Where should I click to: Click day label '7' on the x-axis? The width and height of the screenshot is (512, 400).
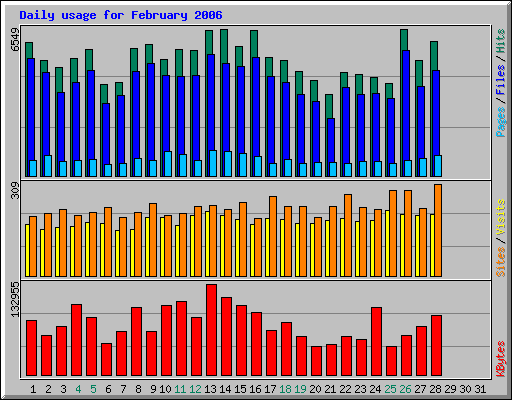coord(123,389)
